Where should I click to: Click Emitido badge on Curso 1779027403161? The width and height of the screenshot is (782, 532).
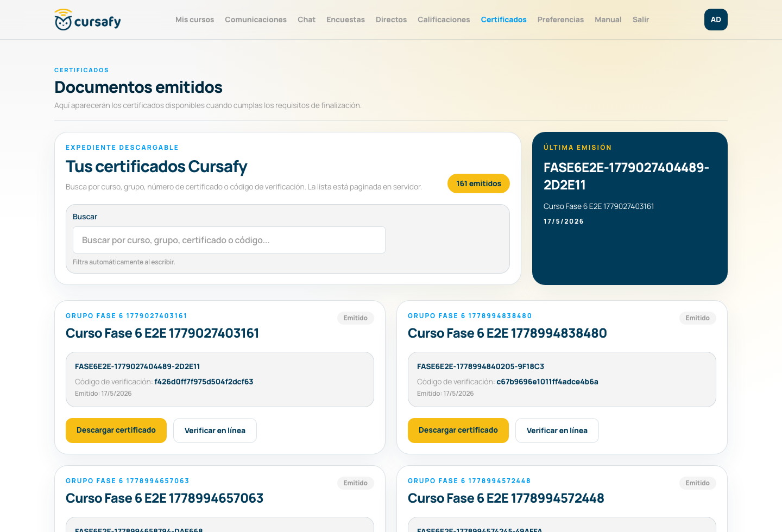pyautogui.click(x=355, y=318)
